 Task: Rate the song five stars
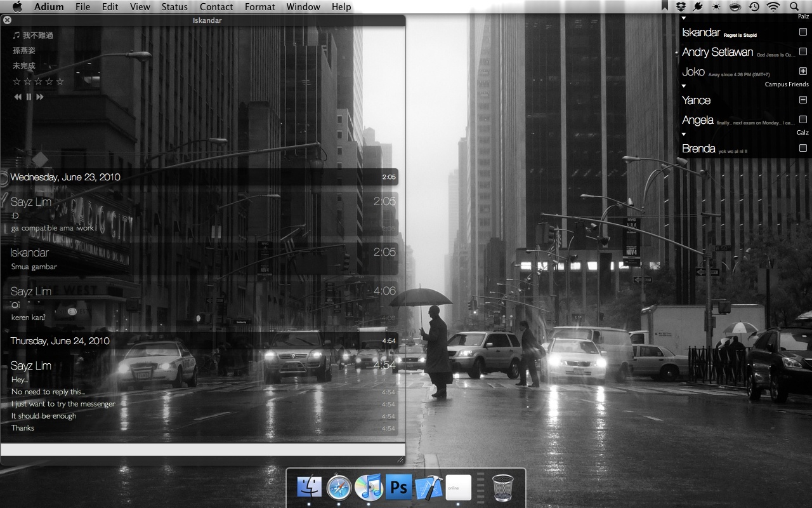(x=60, y=81)
